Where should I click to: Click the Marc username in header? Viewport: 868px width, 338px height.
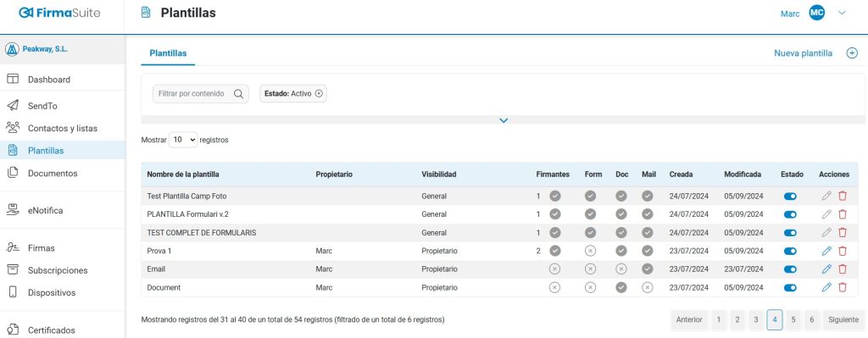click(790, 14)
